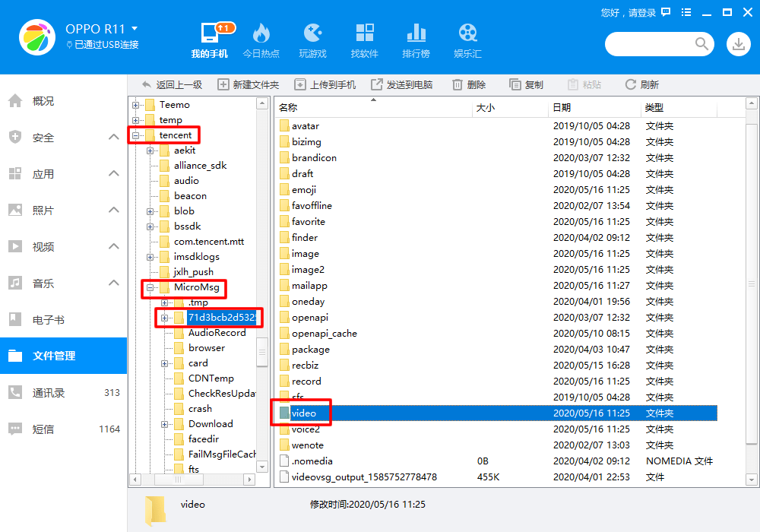
Task: Open Videos (视频) in the sidebar
Action: coord(63,246)
